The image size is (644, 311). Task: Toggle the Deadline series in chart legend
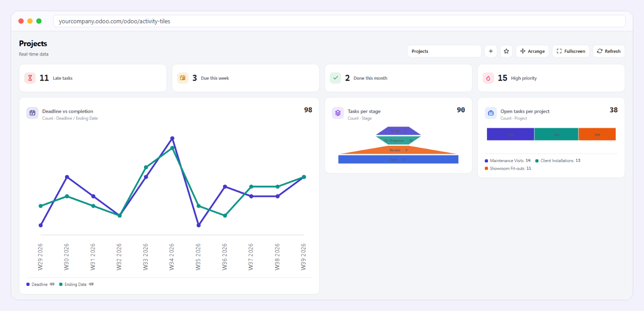tap(40, 284)
